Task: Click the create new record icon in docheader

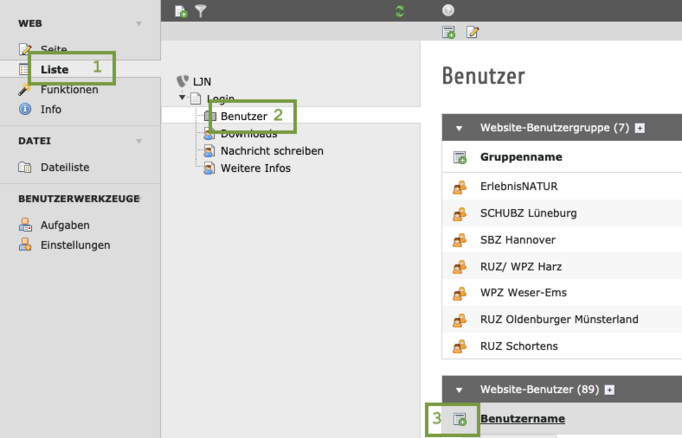Action: (x=448, y=32)
